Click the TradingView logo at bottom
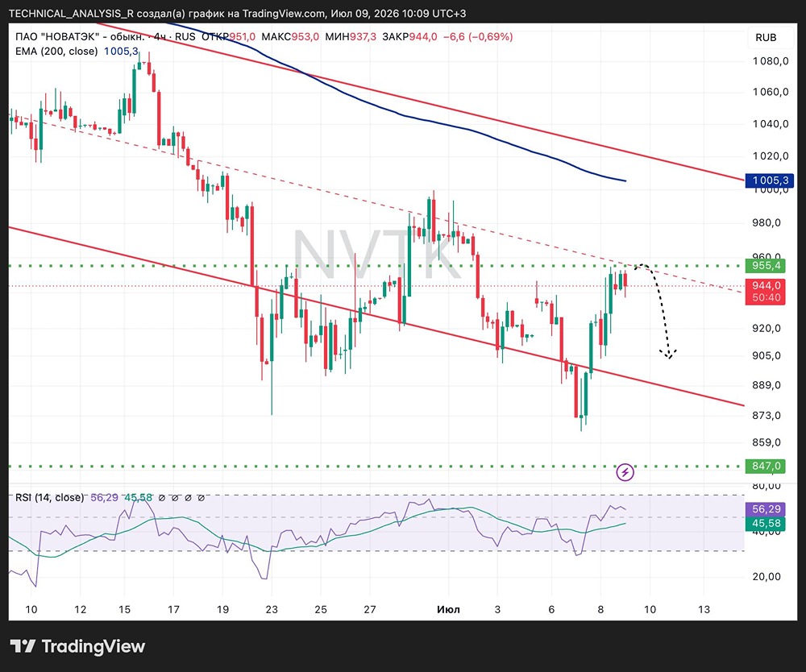Image resolution: width=806 pixels, height=672 pixels. click(x=77, y=645)
